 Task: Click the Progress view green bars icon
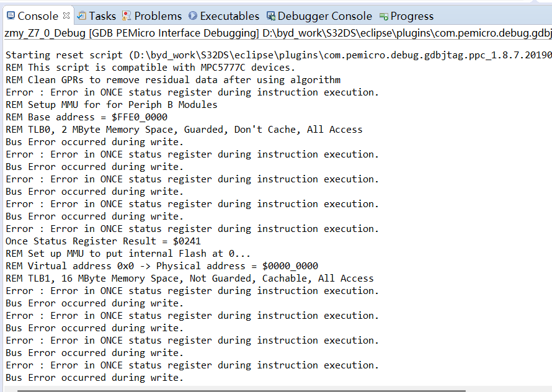tap(384, 16)
